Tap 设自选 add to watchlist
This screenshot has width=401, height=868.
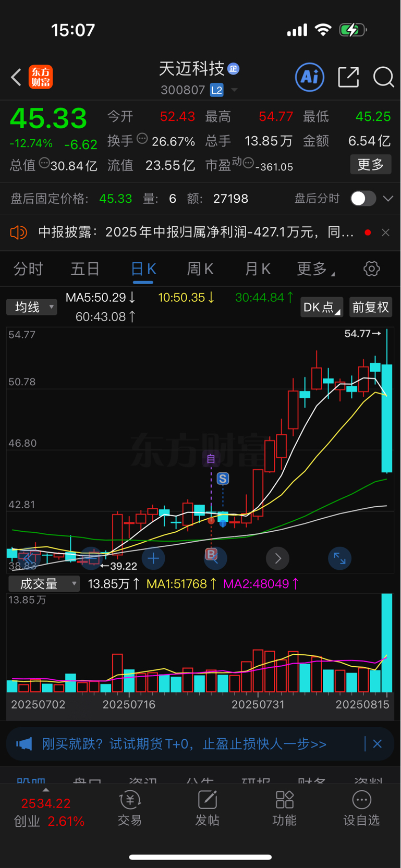tap(361, 809)
